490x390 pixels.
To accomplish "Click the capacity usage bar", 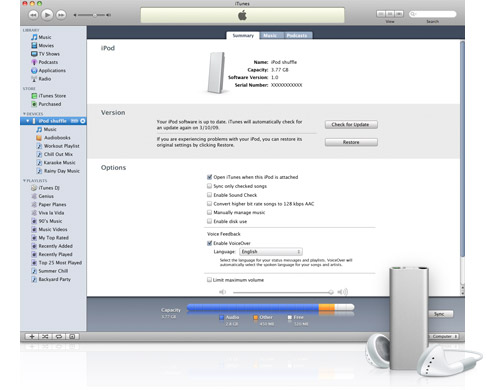I will 270,308.
